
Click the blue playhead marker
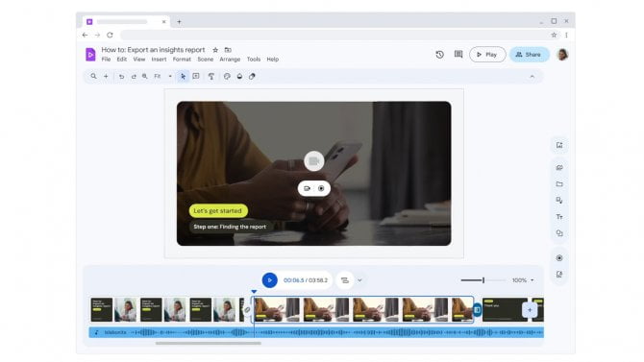254,292
